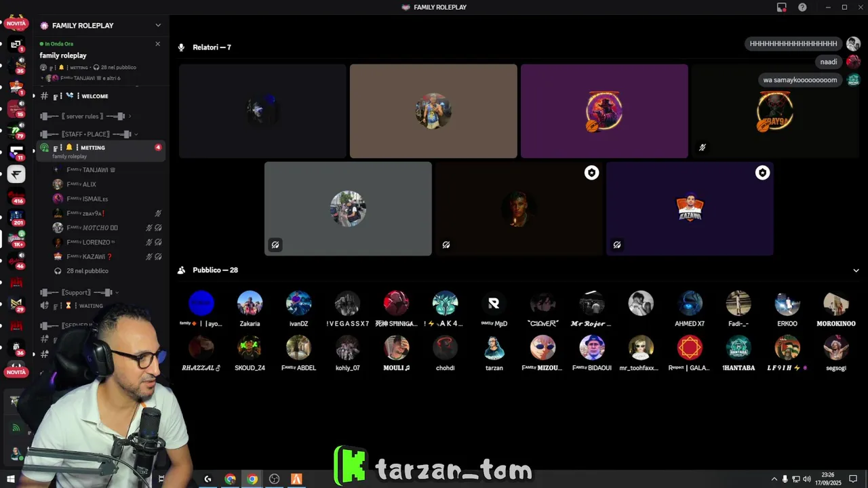Image resolution: width=868 pixels, height=488 pixels.
Task: Open server icon with badge 201
Action: (17, 218)
